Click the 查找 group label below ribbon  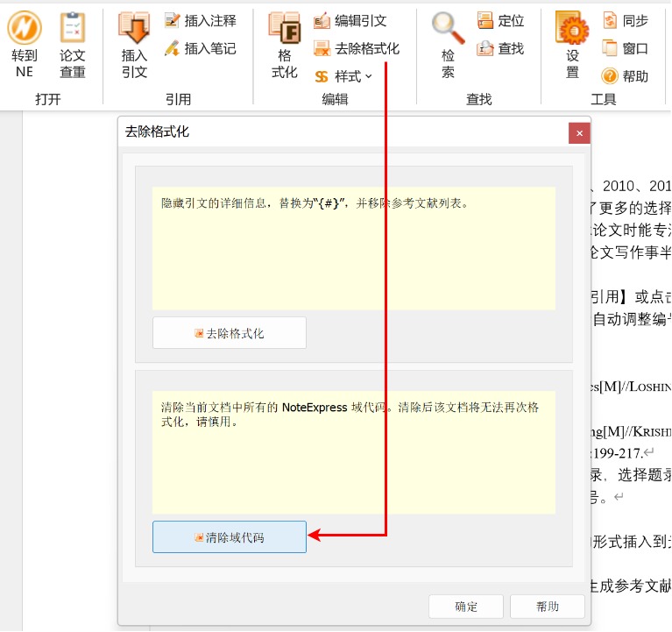click(478, 99)
